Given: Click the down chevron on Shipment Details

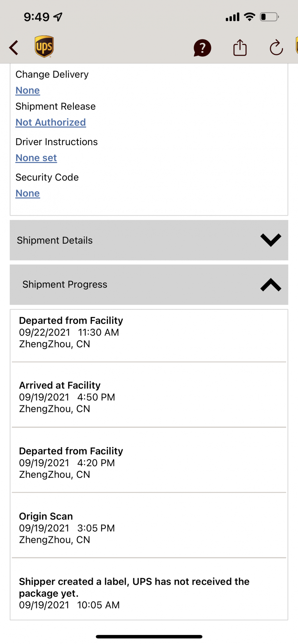Looking at the screenshot, I should (x=271, y=240).
